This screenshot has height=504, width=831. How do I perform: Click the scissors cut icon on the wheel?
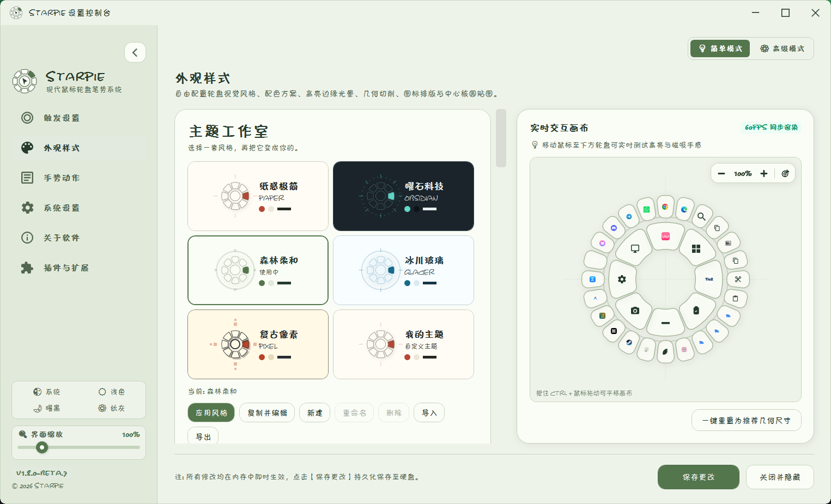[x=738, y=279]
